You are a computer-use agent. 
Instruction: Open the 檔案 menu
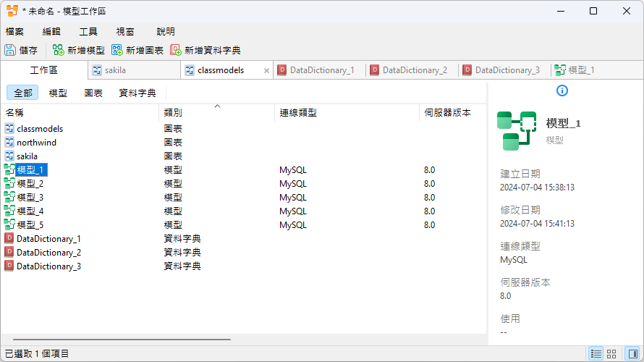click(x=14, y=32)
